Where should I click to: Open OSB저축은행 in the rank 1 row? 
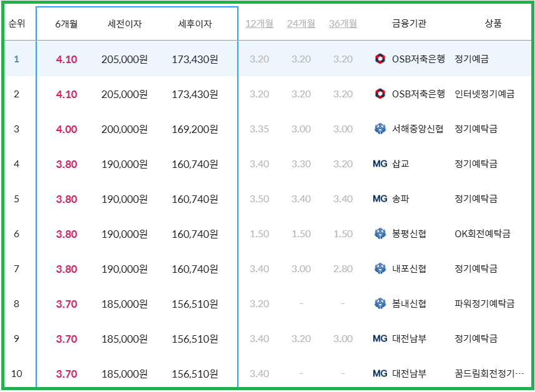coord(418,59)
